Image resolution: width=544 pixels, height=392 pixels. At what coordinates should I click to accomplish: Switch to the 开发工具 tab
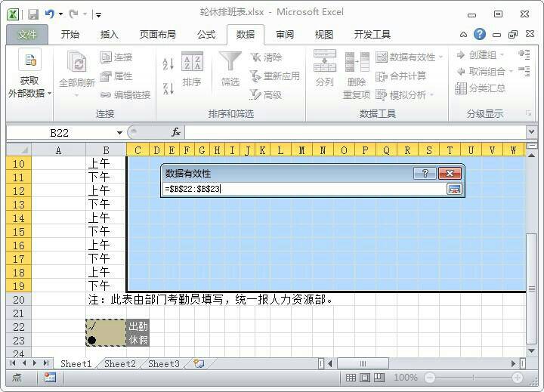tap(372, 34)
